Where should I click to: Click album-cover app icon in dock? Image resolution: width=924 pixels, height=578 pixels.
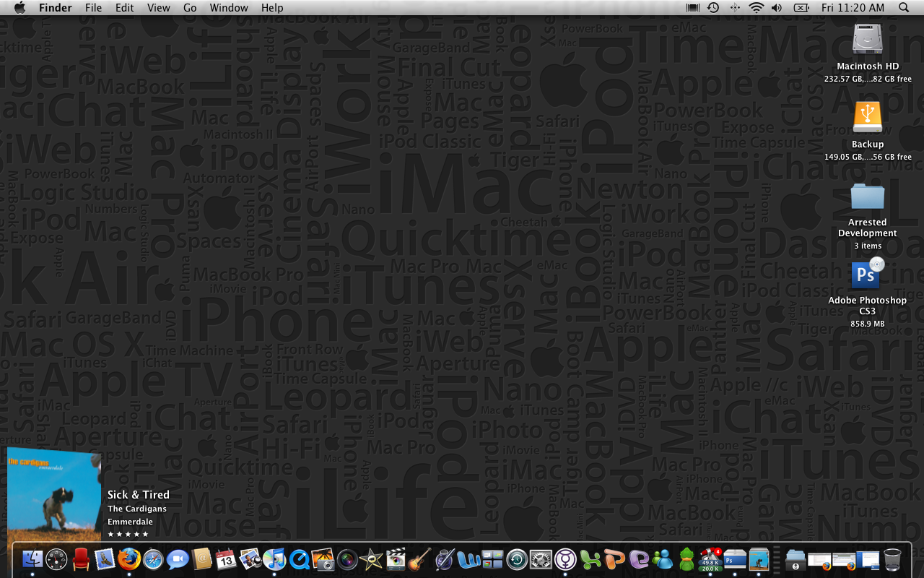click(x=759, y=559)
